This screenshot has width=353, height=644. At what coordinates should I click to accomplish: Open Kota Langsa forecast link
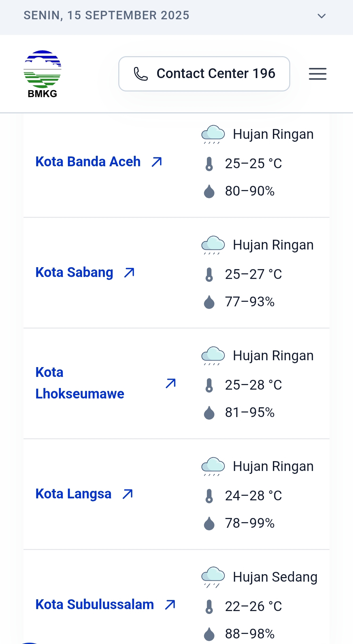73,494
